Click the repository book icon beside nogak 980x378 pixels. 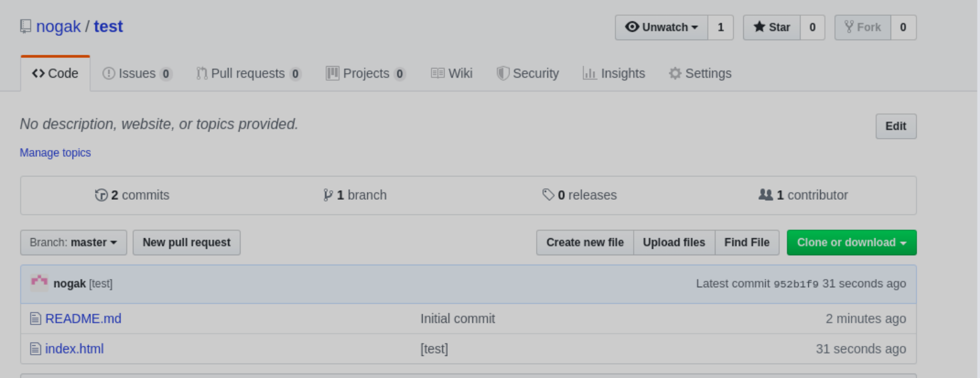click(26, 26)
